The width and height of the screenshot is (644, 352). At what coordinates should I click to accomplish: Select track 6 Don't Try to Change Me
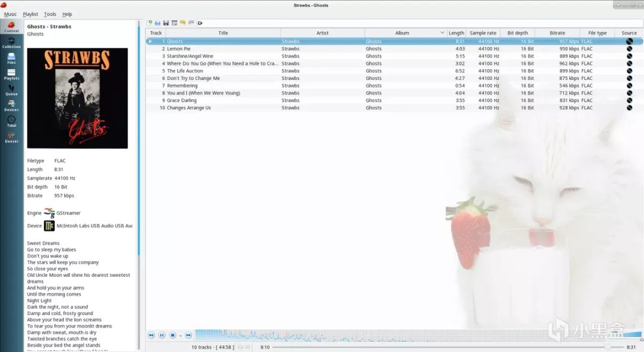(394, 78)
